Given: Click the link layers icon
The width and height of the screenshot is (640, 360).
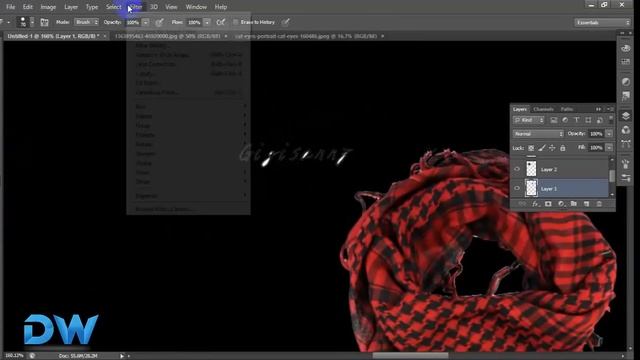Looking at the screenshot, I should click(x=522, y=204).
